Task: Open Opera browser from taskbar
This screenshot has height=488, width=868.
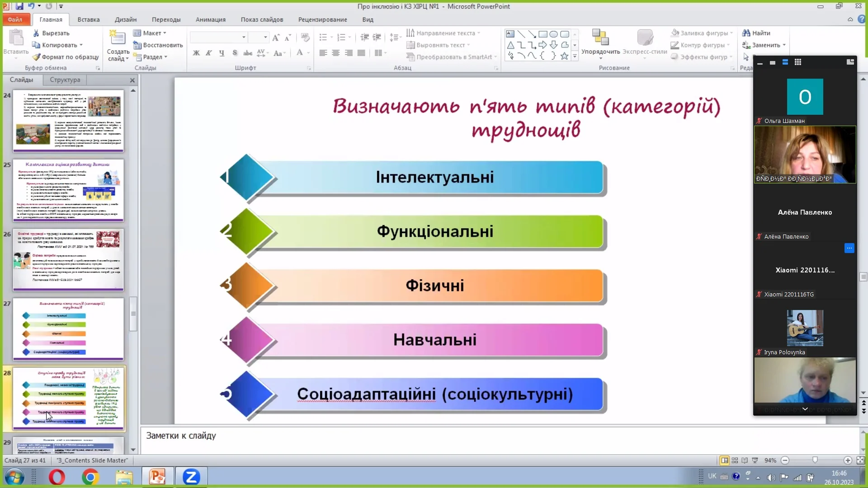Action: coord(57,477)
